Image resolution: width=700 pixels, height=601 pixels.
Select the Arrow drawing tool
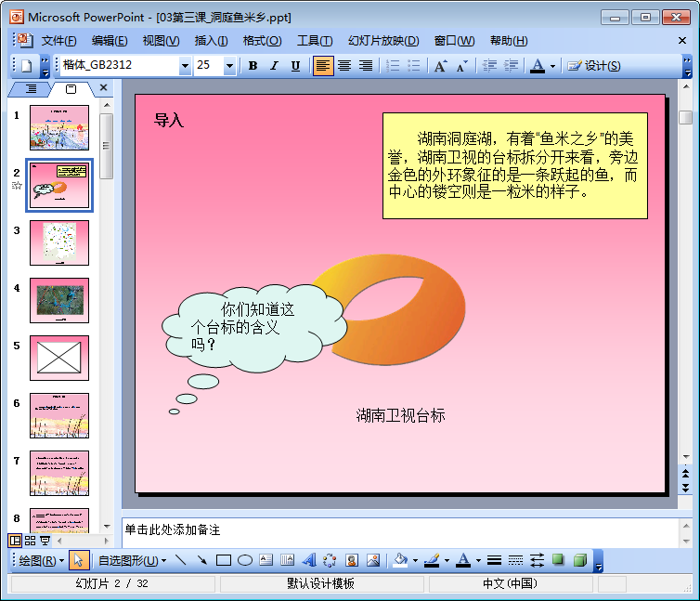[201, 560]
